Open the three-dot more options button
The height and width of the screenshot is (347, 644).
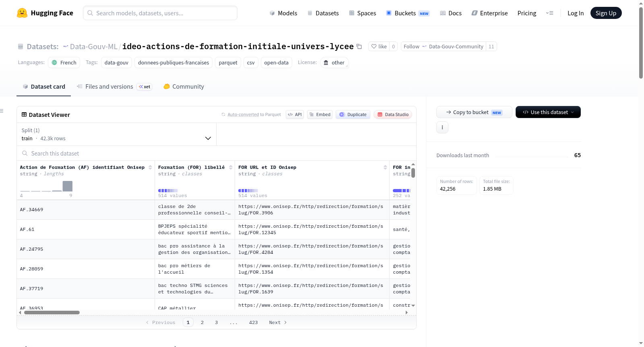coord(442,127)
